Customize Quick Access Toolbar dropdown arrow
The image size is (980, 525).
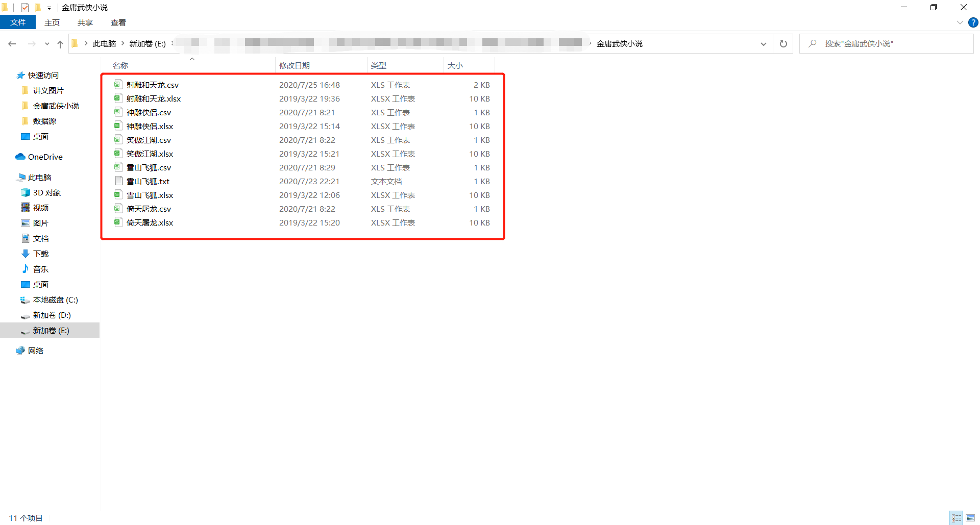pyautogui.click(x=49, y=8)
